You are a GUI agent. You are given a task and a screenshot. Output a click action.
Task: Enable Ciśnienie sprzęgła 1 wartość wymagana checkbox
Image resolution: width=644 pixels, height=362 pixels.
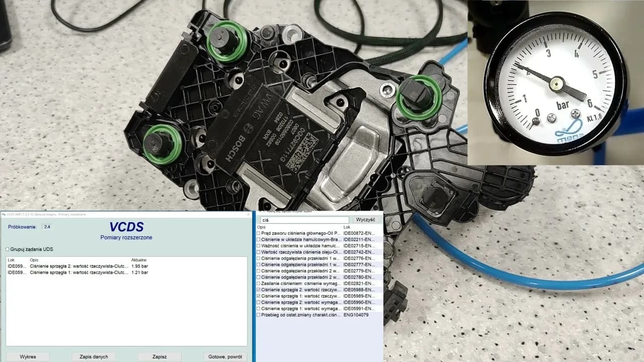(x=259, y=309)
